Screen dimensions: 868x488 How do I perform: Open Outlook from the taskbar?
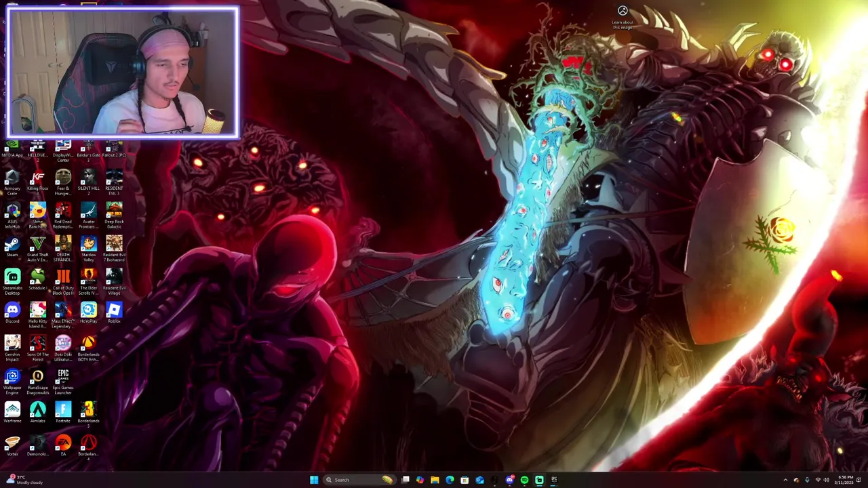tap(479, 480)
